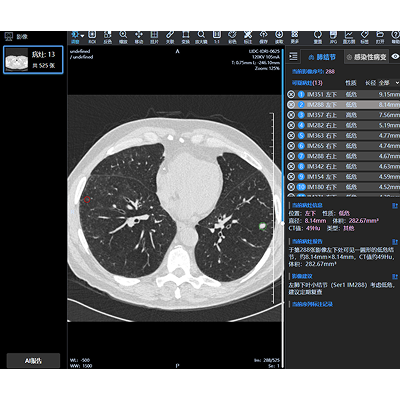
Task: Collapse the right panel using list-indent icon
Action: click(293, 56)
